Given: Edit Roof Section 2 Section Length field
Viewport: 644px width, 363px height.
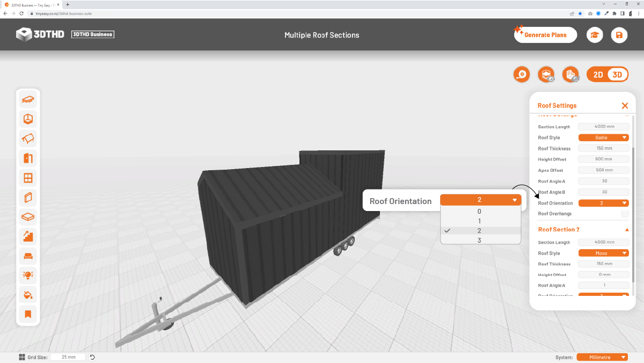Looking at the screenshot, I should 604,242.
